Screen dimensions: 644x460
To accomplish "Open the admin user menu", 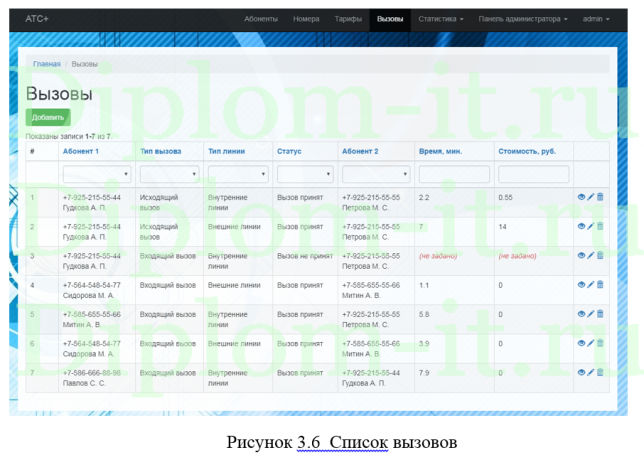I will pos(596,19).
